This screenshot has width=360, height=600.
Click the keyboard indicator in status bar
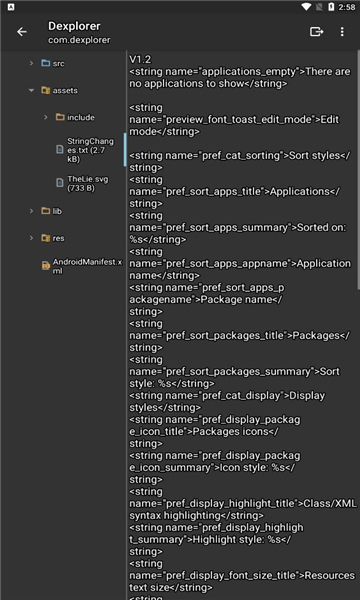[x=11, y=7]
